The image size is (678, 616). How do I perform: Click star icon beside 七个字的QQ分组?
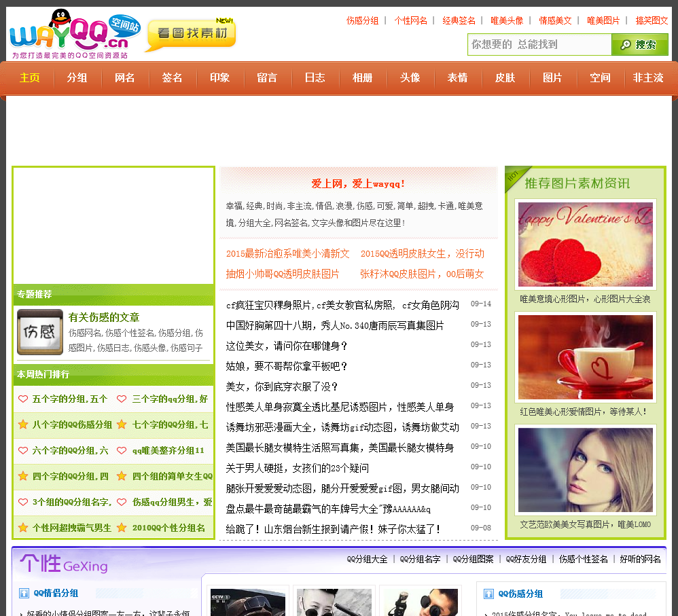[x=122, y=424]
